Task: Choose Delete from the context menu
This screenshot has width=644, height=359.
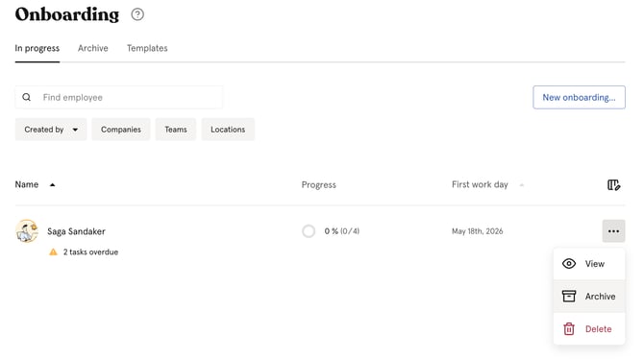Action: coord(589,329)
